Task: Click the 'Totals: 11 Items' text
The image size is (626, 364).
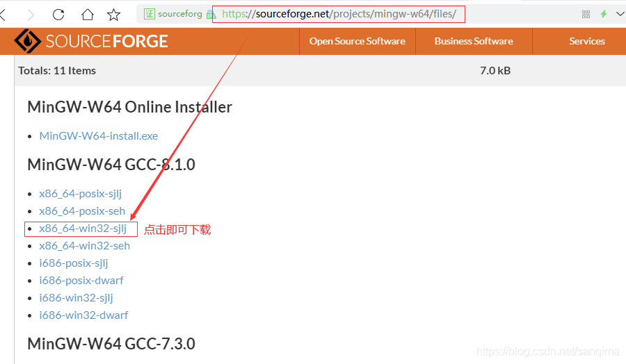Action: point(57,71)
